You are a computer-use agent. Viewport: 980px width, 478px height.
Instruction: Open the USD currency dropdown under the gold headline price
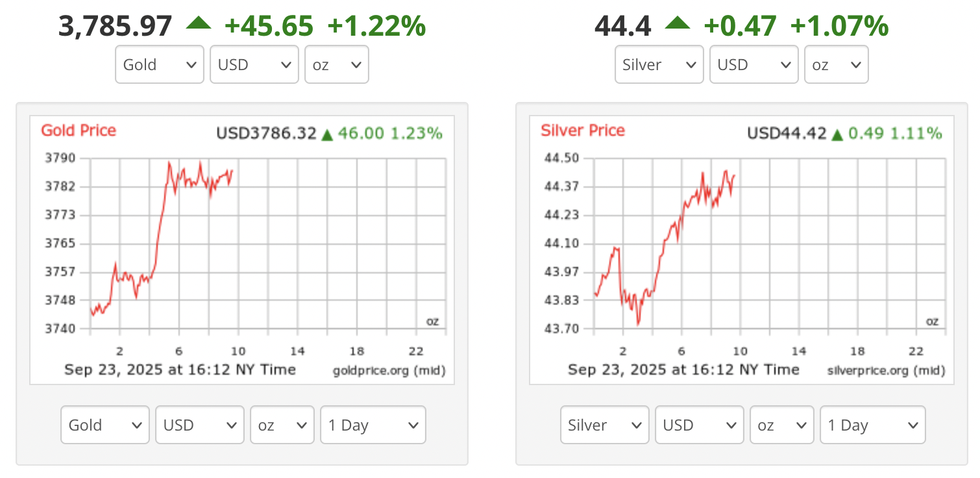(x=254, y=64)
